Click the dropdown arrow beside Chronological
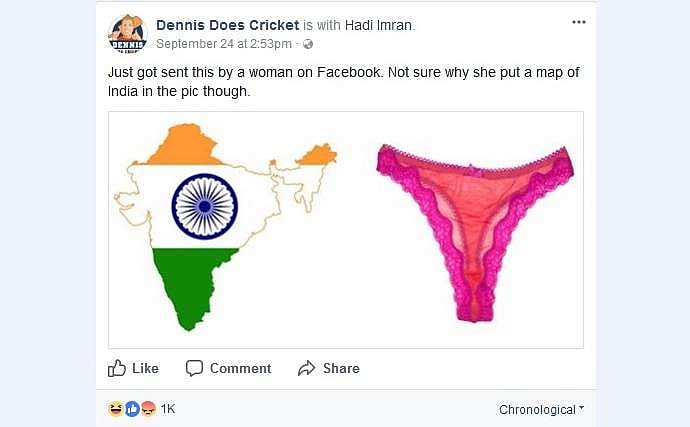This screenshot has width=690, height=427. click(581, 408)
